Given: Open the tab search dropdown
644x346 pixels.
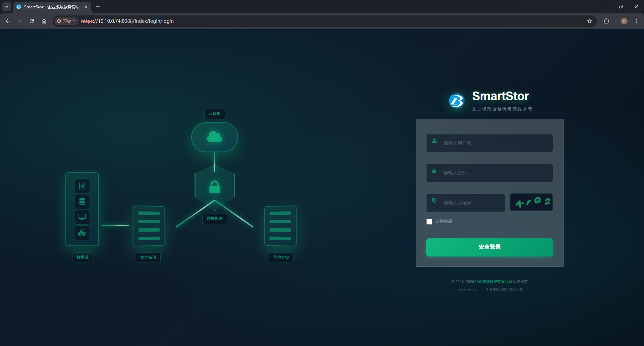Looking at the screenshot, I should tap(7, 7).
